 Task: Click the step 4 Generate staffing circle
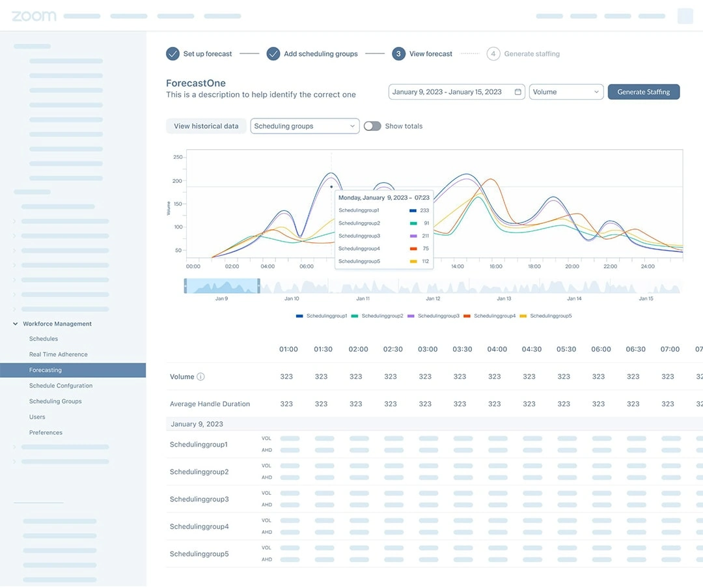(493, 54)
